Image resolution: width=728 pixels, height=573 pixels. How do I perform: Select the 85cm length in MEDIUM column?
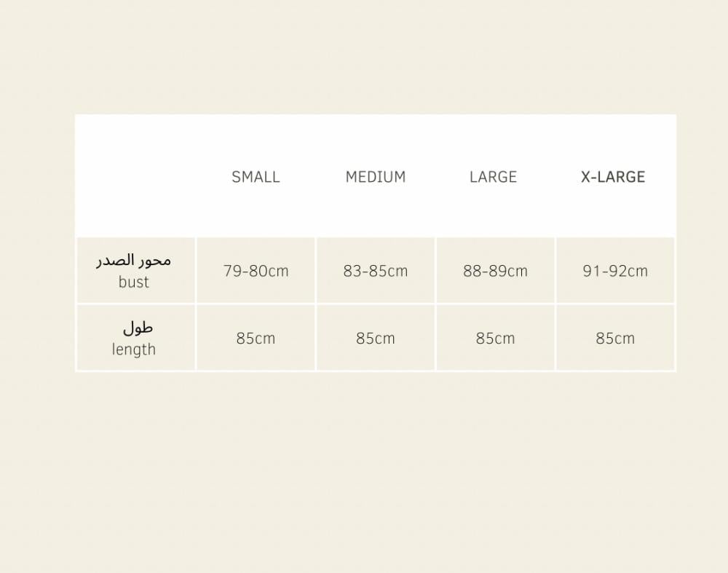pos(376,339)
